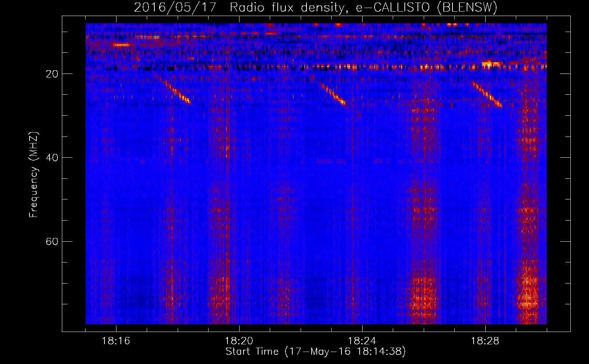Click the 18:28 time tick label
Image resolution: width=589 pixels, height=364 pixels.
coord(485,341)
